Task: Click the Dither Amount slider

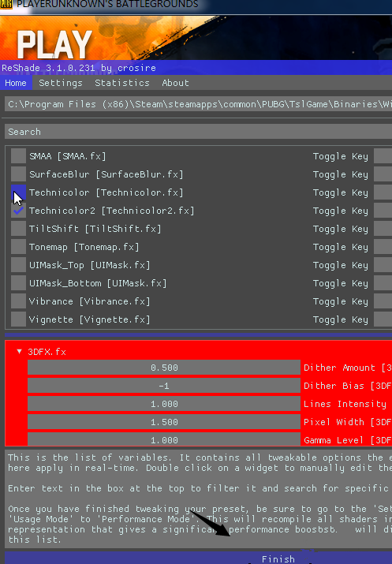Action: [x=164, y=368]
